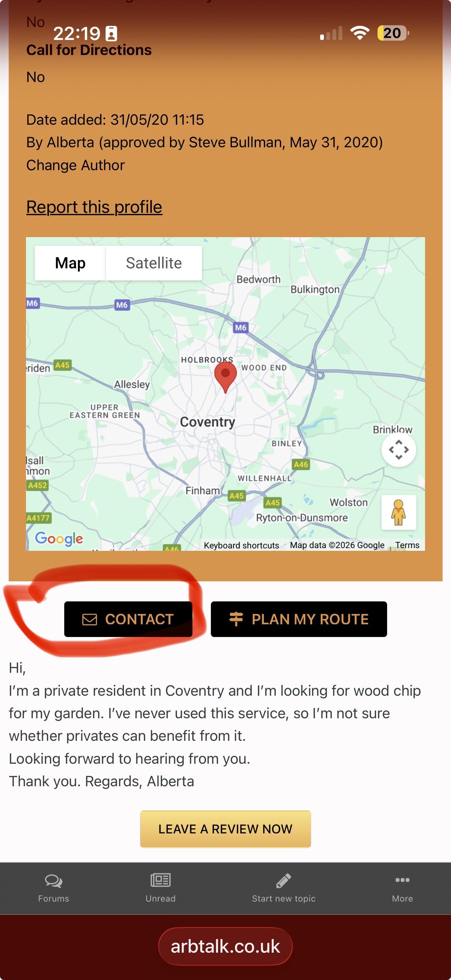Open the map Terms link
The height and width of the screenshot is (980, 451).
tap(407, 545)
